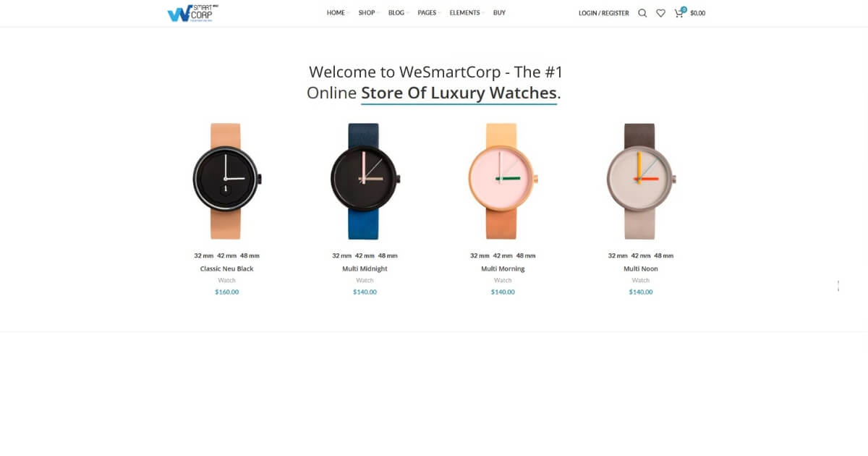
Task: Click the Multi Noon product title
Action: tap(641, 269)
